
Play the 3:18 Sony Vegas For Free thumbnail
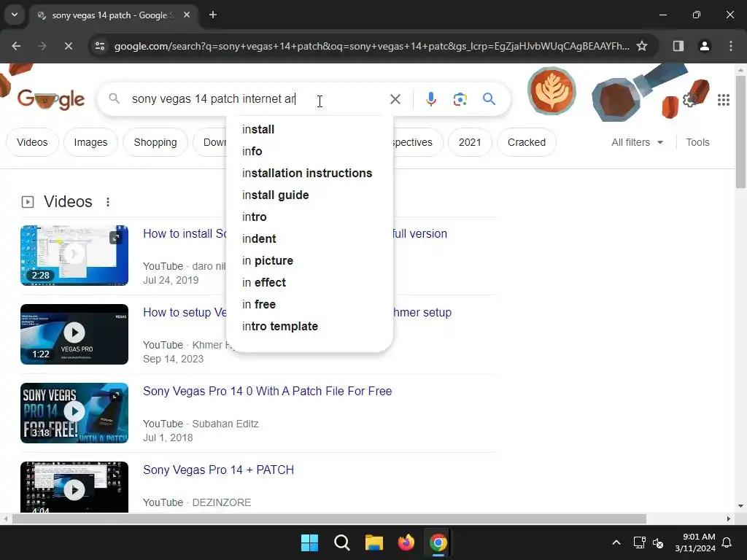(74, 413)
